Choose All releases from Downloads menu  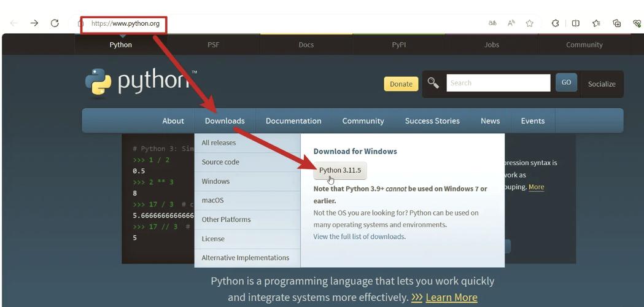click(x=247, y=142)
